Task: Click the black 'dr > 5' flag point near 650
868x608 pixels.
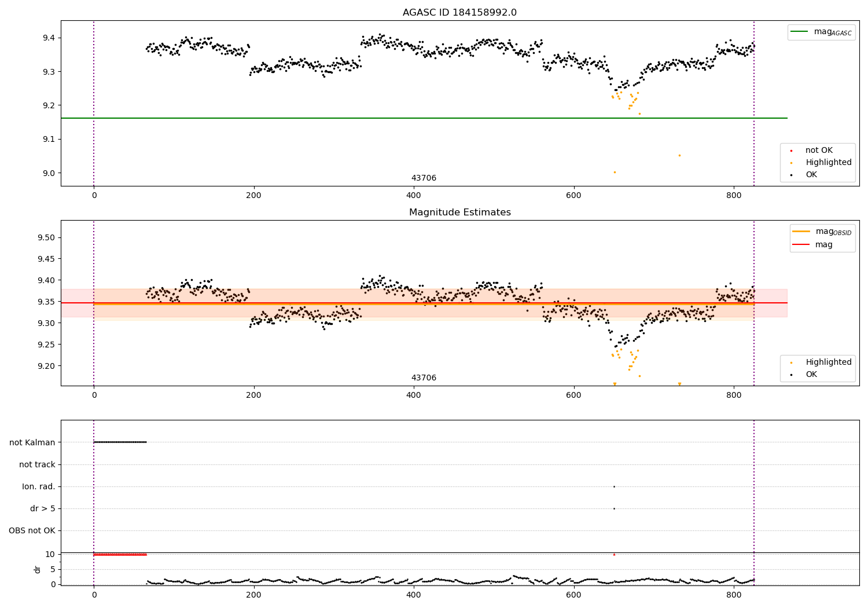Action: point(614,508)
